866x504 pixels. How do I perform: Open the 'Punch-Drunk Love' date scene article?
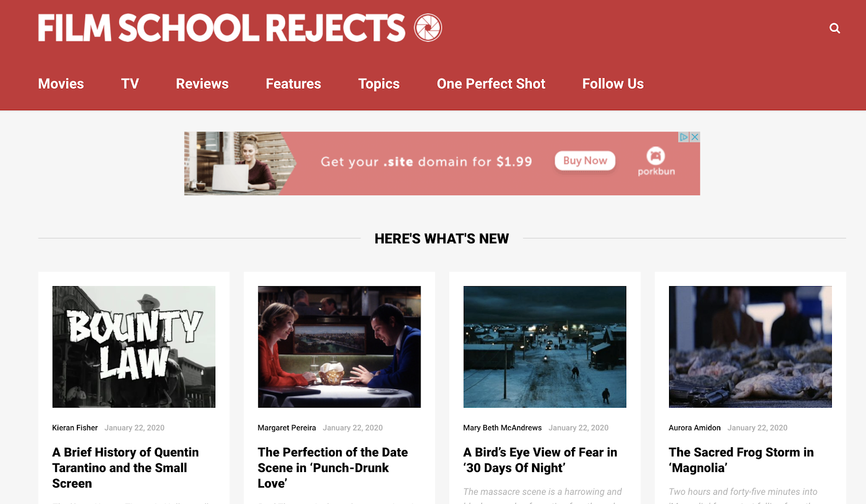click(332, 467)
